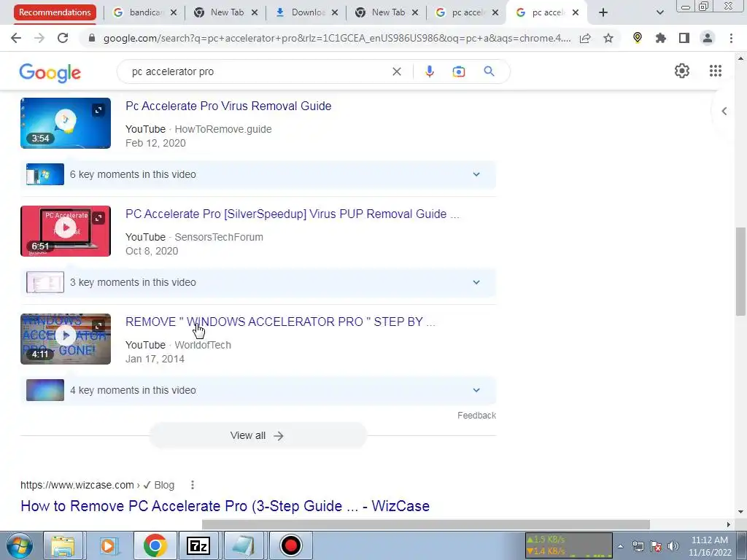Go to the Google logo homepage
747x560 pixels.
tap(50, 72)
